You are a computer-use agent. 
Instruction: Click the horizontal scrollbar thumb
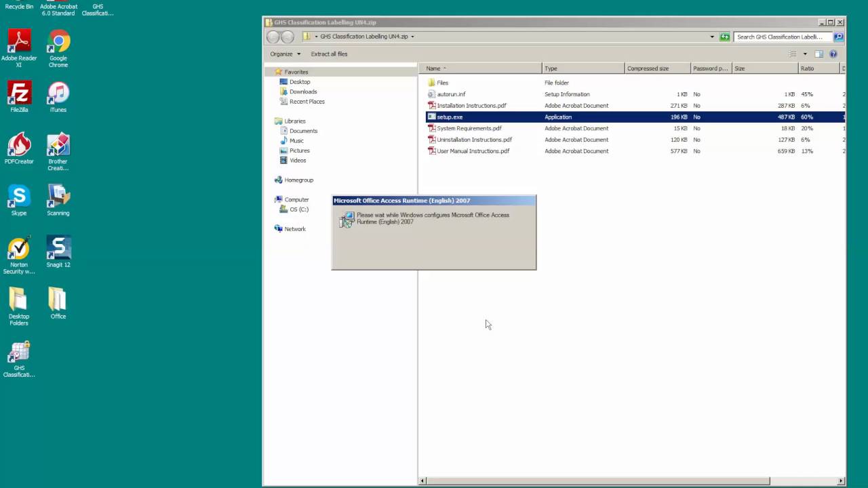[x=598, y=481]
